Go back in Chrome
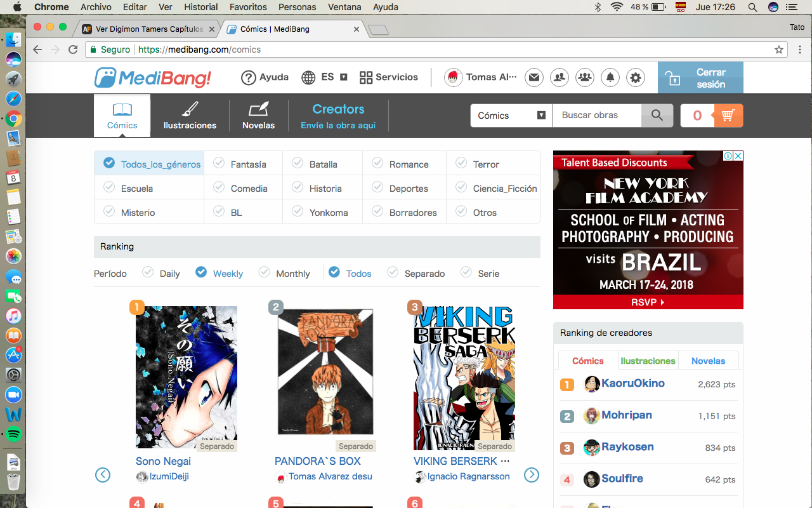 (37, 50)
